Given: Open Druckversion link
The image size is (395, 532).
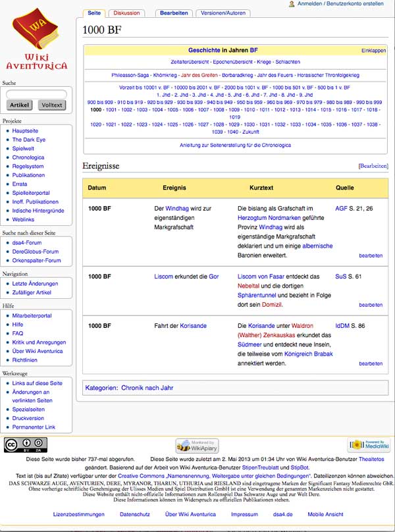Looking at the screenshot, I should (28, 418).
